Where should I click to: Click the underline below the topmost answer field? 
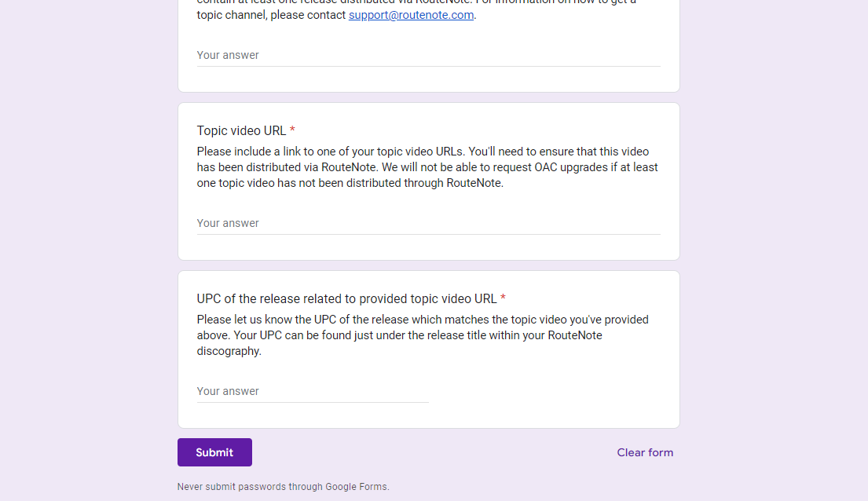pyautogui.click(x=428, y=66)
